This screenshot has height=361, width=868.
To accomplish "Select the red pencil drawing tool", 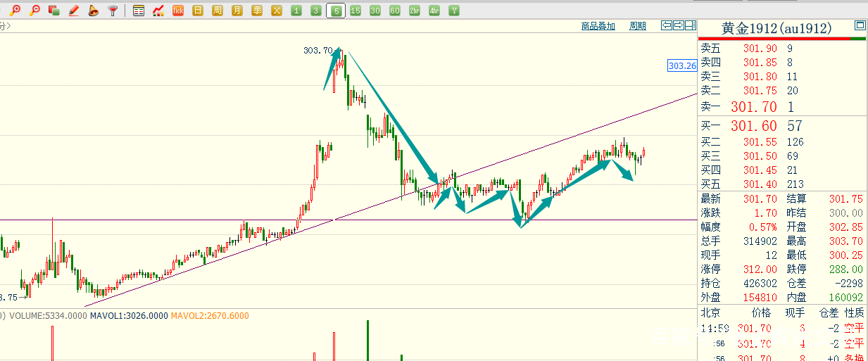I will [73, 11].
